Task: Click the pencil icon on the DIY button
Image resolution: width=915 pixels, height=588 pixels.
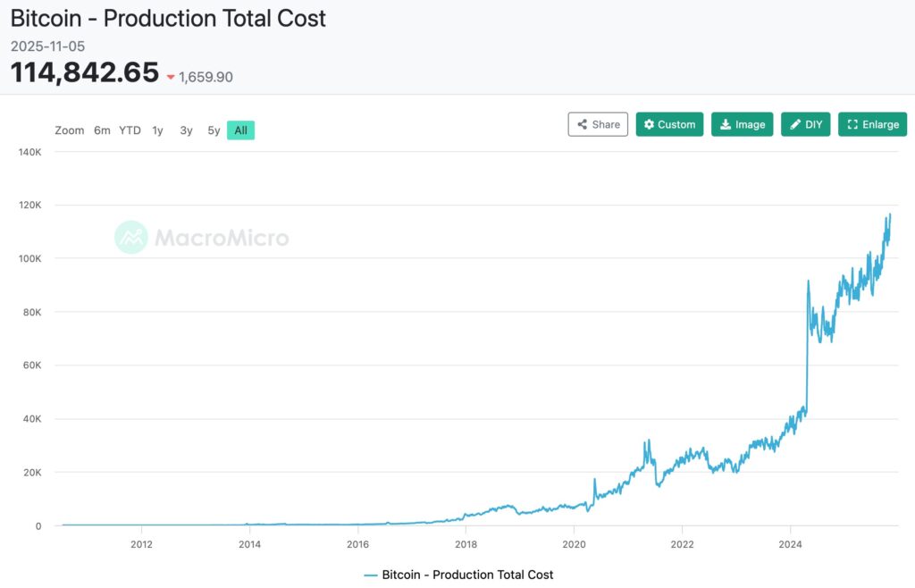Action: (x=796, y=124)
